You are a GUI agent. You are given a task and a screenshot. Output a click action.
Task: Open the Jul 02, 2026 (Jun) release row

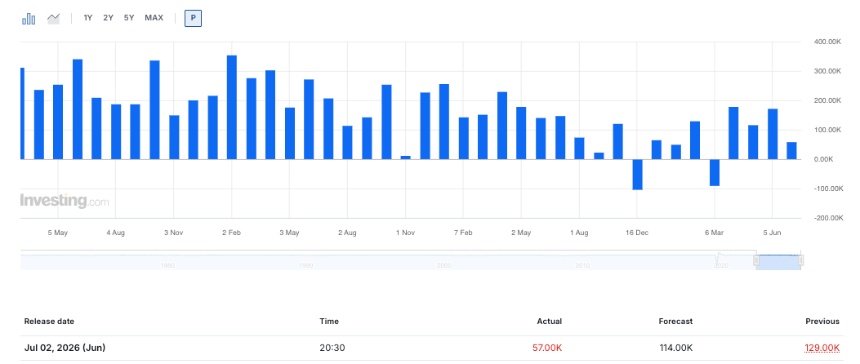[430, 348]
